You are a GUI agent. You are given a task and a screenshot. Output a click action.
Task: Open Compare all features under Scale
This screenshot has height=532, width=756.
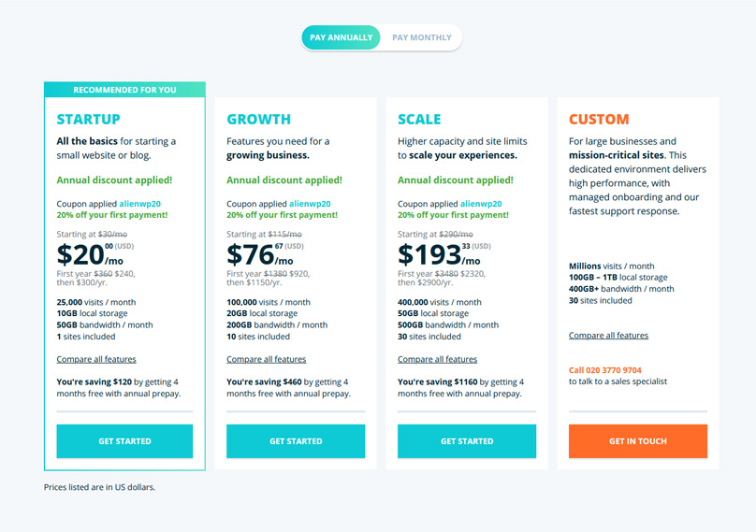(437, 359)
